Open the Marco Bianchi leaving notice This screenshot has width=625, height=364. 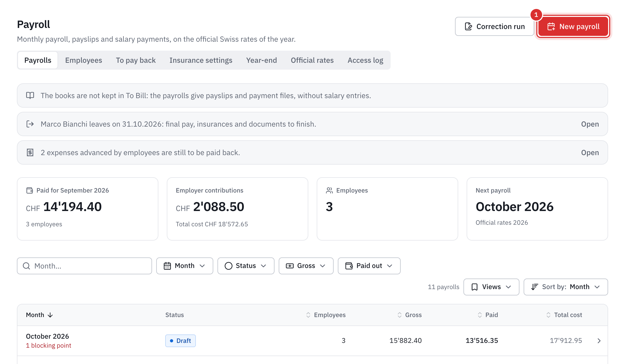coord(590,124)
